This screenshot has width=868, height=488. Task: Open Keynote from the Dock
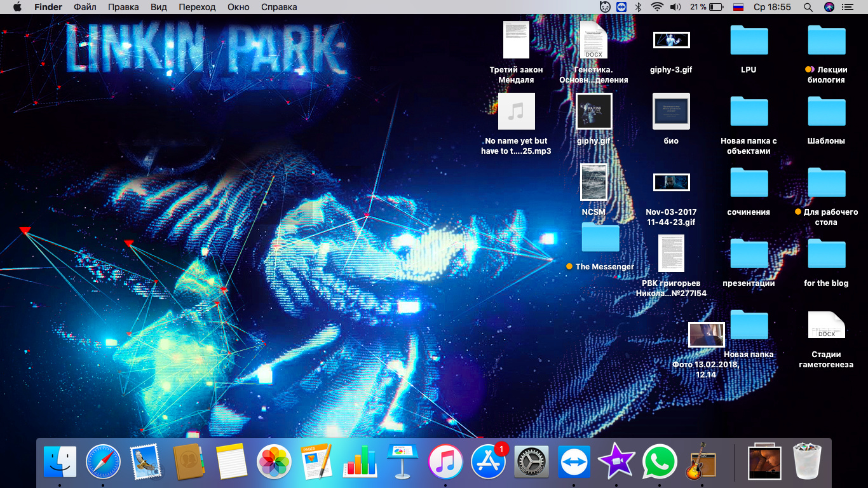click(x=402, y=461)
